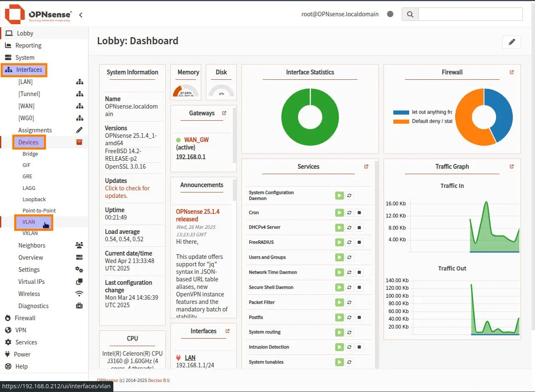535x392 pixels.
Task: Open the Deciso B.V. footer link
Action: point(159,380)
